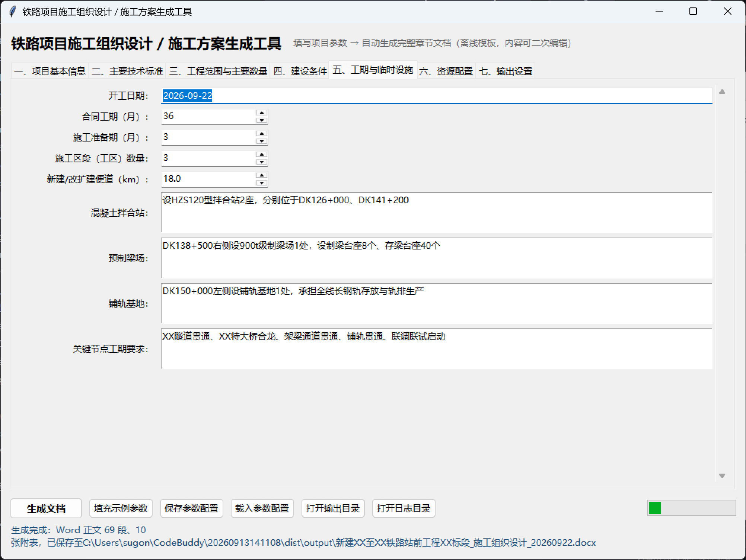
Task: Increase 新建/改扩建便道 km with the up arrow
Action: (x=262, y=175)
